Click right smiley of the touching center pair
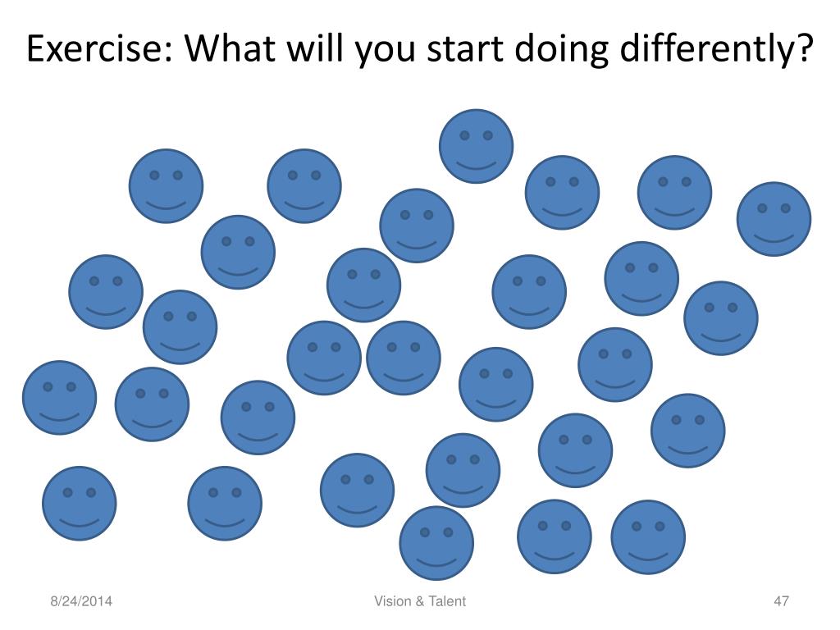The image size is (840, 630). click(x=404, y=358)
